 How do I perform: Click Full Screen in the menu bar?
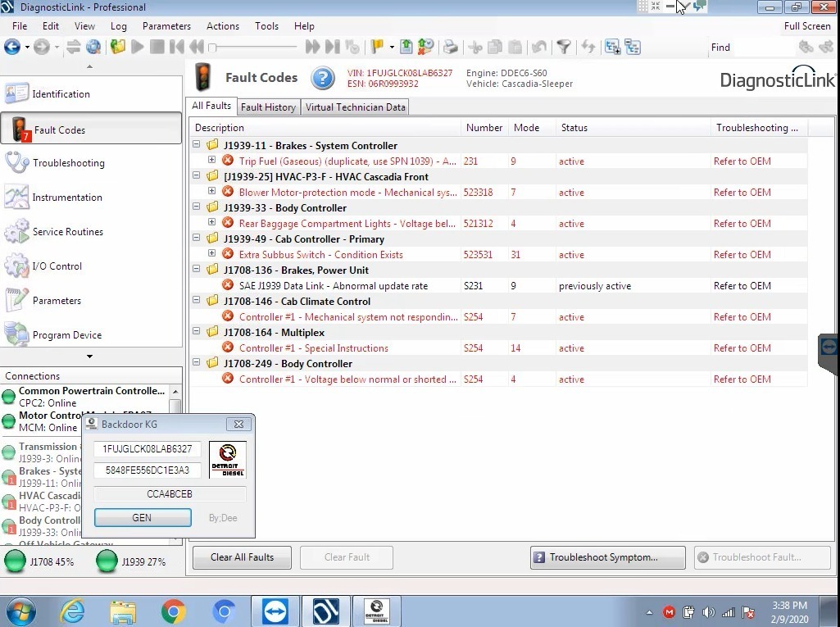click(806, 25)
